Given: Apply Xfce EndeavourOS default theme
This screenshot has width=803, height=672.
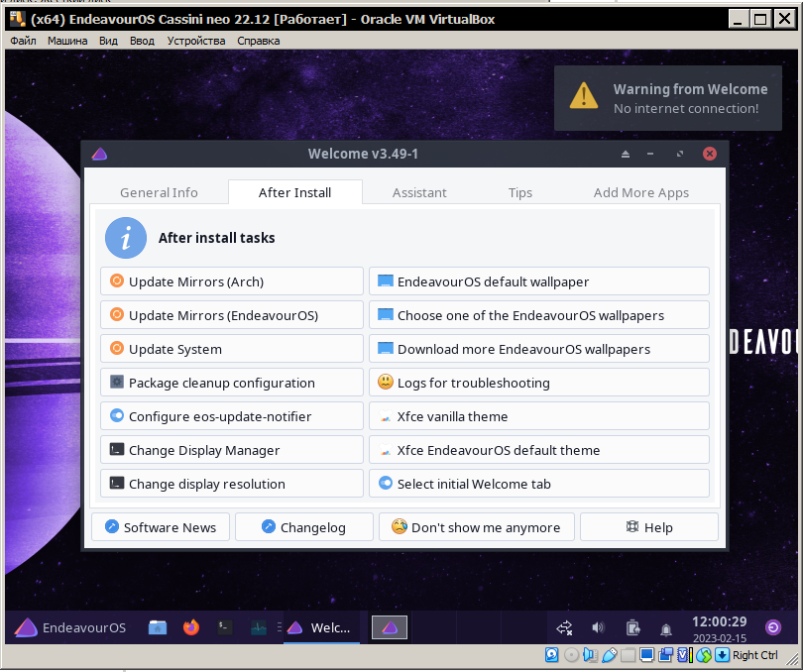Looking at the screenshot, I should pyautogui.click(x=539, y=450).
